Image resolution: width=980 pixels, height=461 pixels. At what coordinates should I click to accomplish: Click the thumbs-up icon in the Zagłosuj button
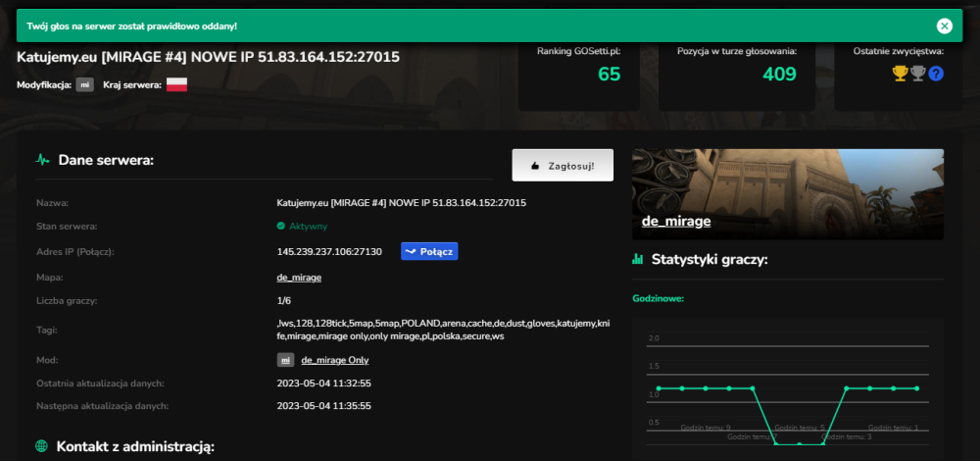(x=535, y=166)
